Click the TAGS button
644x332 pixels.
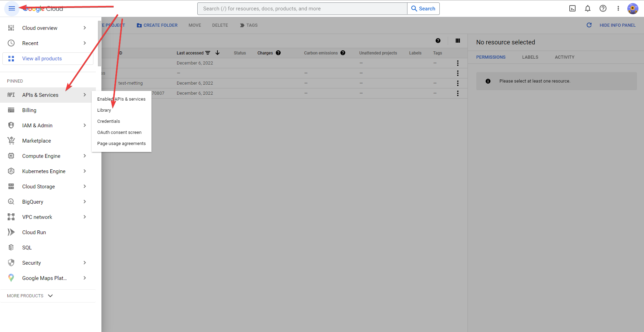[249, 25]
